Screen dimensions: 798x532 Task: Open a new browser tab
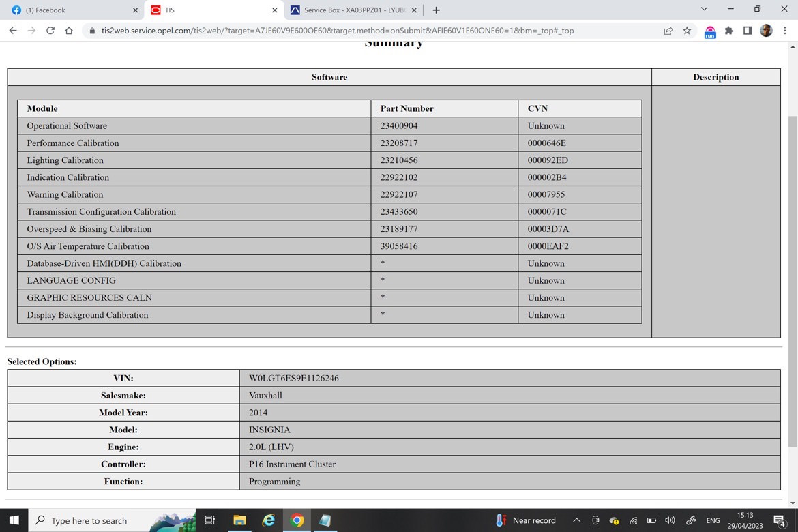click(436, 10)
